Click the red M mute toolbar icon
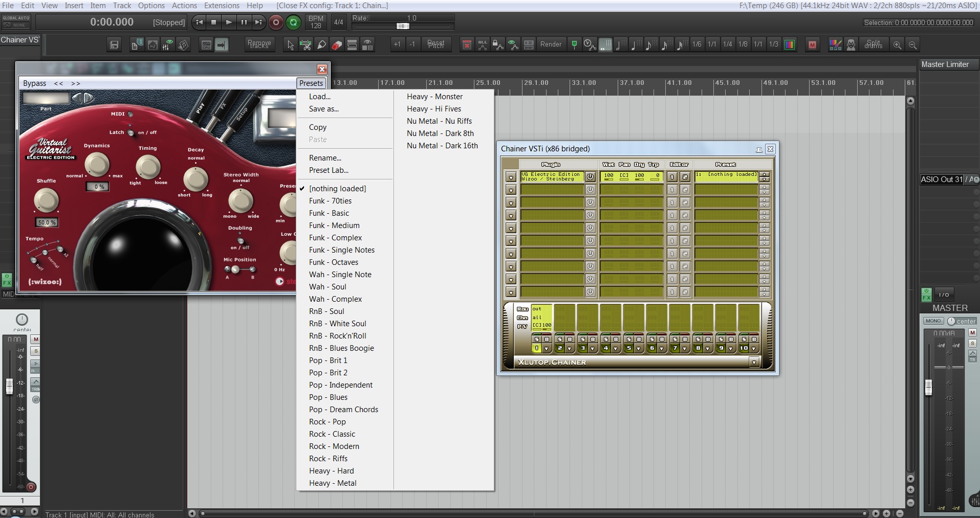Screen dimensions: 980x518 click(812, 45)
